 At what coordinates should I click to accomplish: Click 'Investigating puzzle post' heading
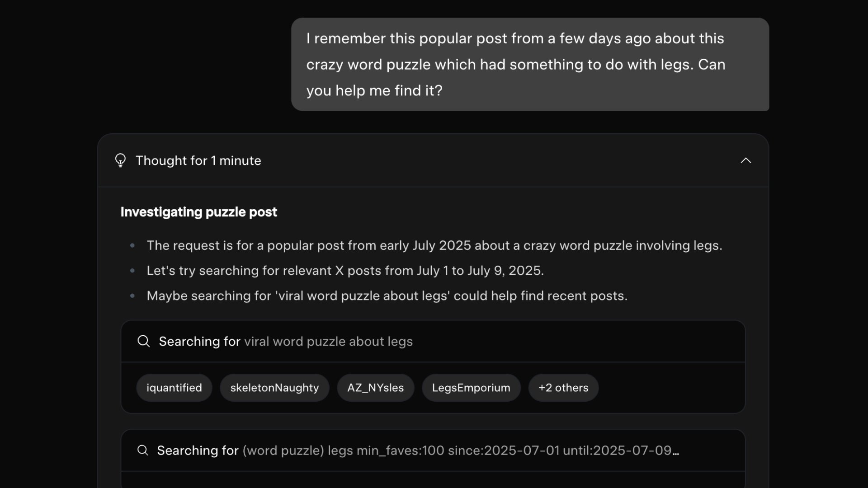pyautogui.click(x=198, y=212)
